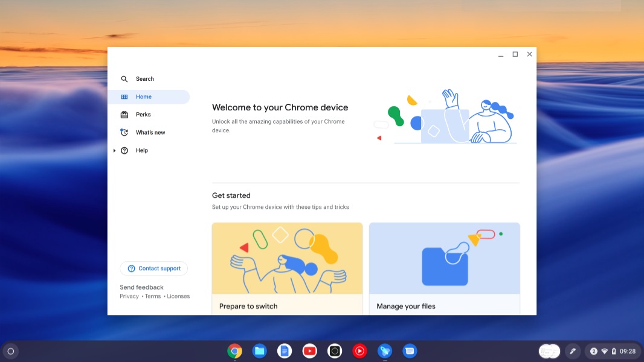Open the Messages app from the shelf
Viewport: 644px width, 362px height.
pyautogui.click(x=410, y=351)
